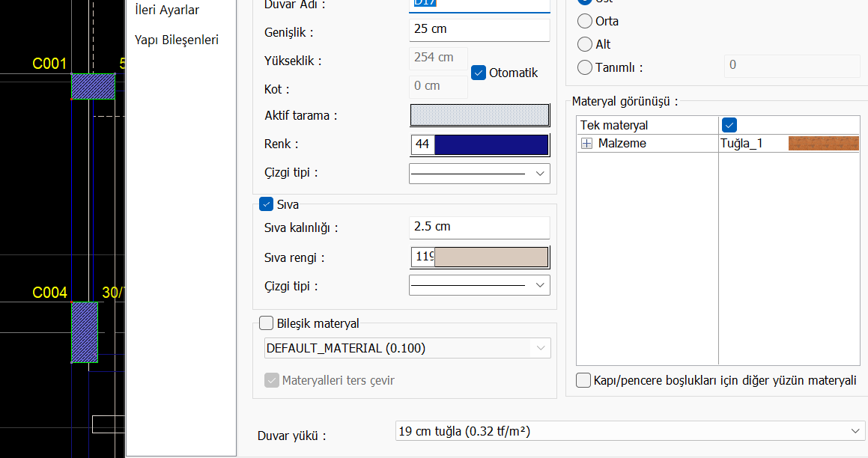Expand the Malzeme tree row
Image resolution: width=868 pixels, height=458 pixels.
tap(587, 144)
